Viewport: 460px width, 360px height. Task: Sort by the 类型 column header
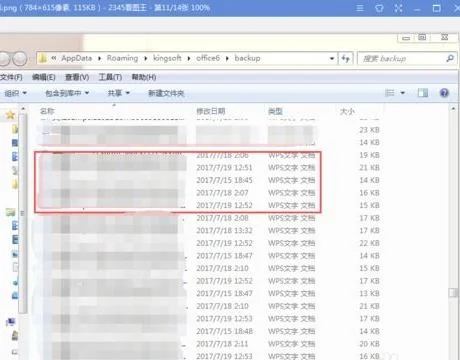coord(275,111)
